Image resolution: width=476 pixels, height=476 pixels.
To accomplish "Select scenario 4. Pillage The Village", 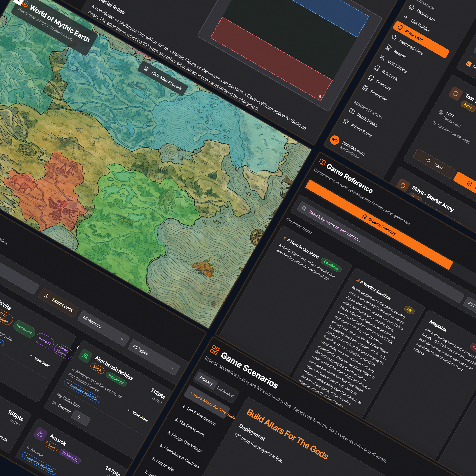I will (184, 441).
